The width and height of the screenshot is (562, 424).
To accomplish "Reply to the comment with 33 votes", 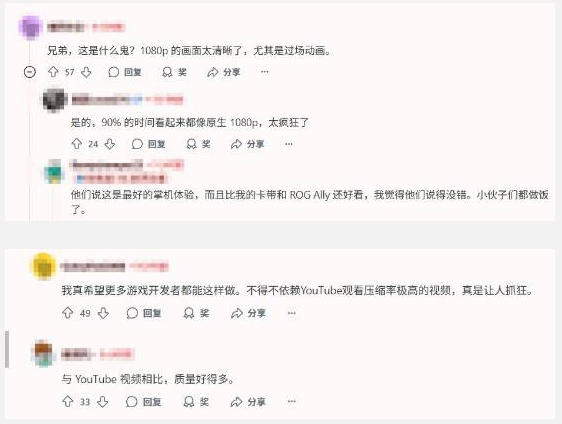I will 143,402.
